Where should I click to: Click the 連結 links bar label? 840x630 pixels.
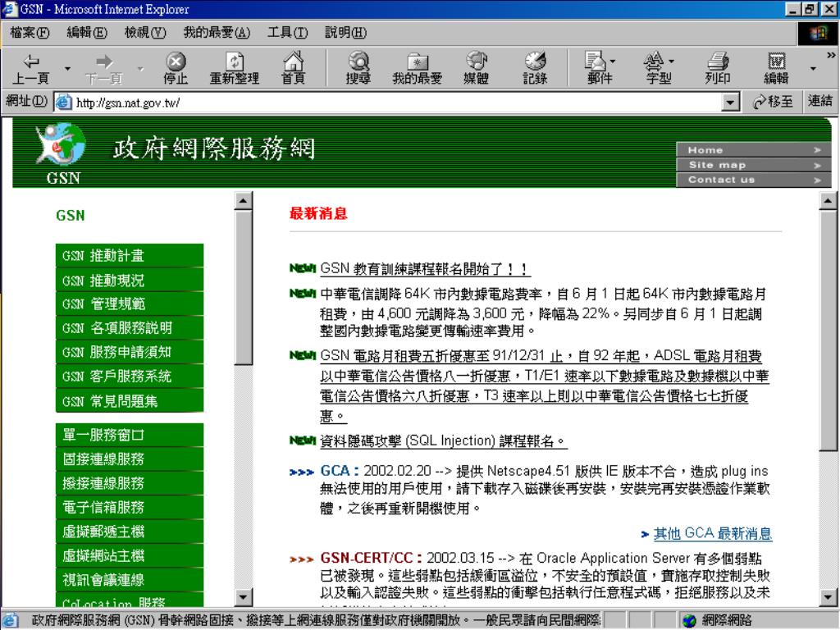tap(819, 101)
